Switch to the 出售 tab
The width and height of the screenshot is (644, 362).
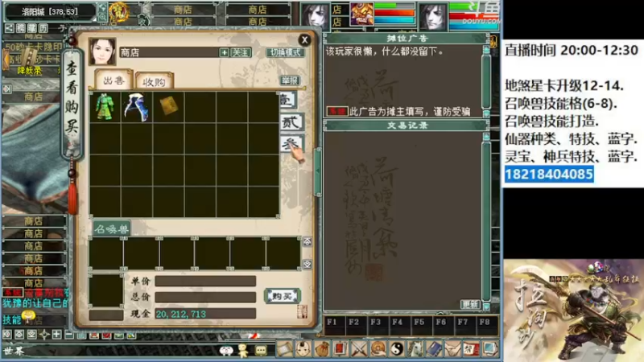point(114,80)
